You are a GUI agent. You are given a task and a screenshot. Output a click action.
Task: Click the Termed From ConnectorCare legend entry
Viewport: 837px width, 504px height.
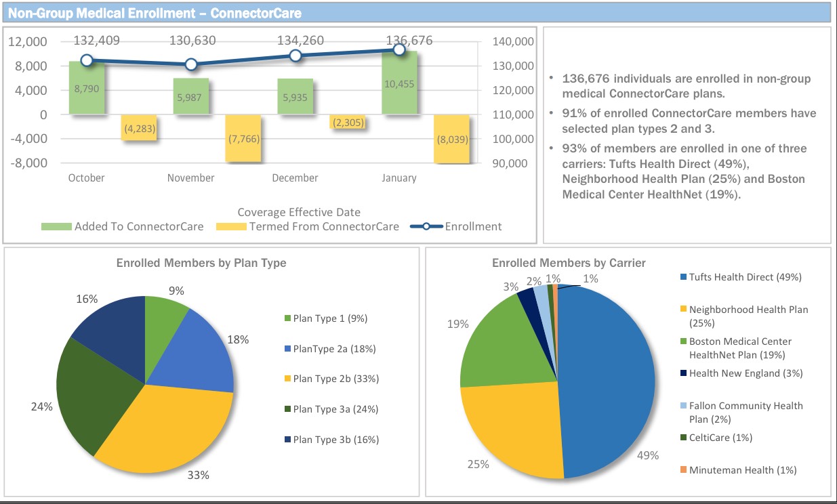(x=307, y=227)
